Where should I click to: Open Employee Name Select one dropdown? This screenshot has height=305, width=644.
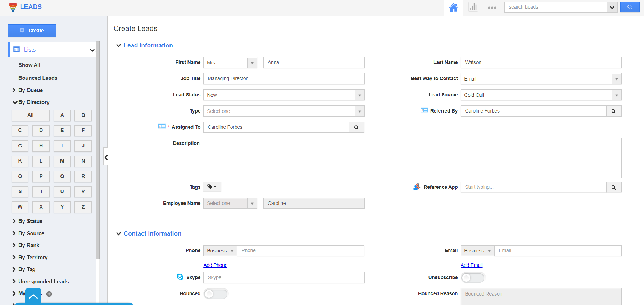pos(230,203)
